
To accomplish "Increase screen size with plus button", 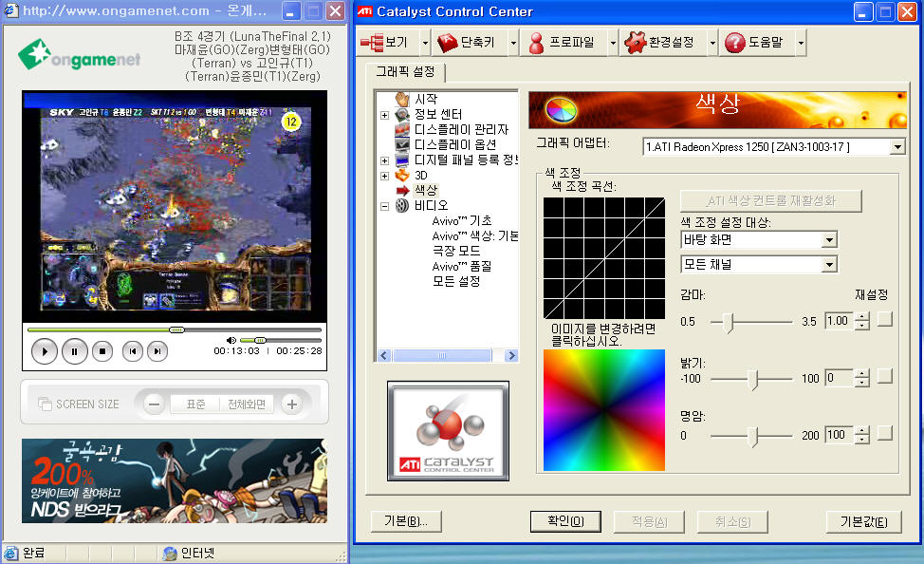I will (291, 404).
